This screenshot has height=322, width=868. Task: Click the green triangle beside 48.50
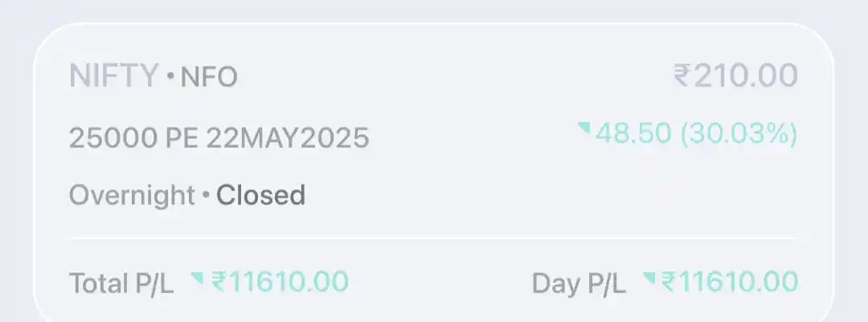584,128
